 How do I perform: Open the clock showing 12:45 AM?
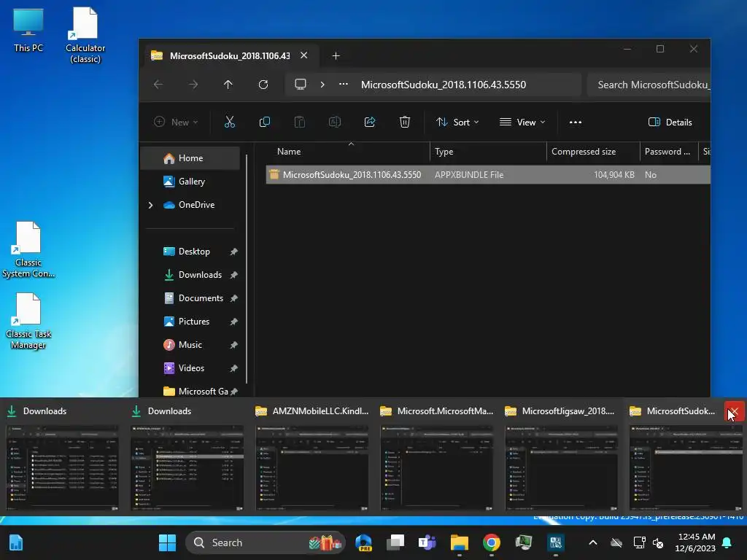click(x=695, y=542)
